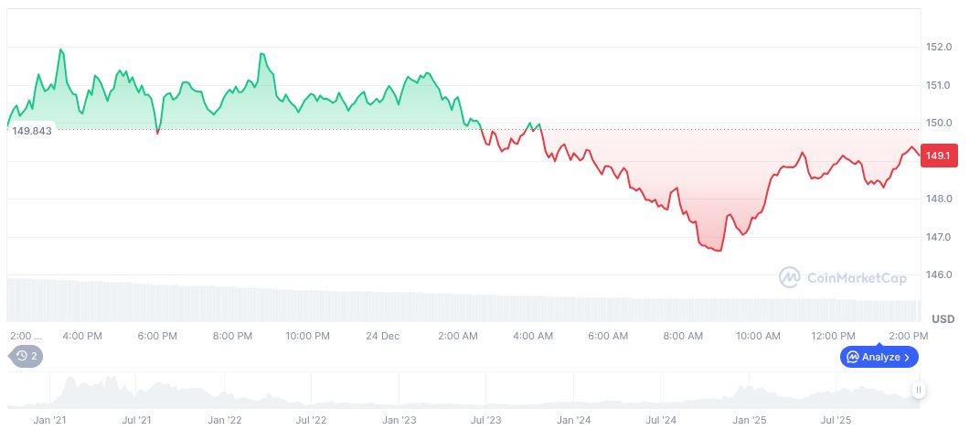Click the lowest point of red price line

pos(719,251)
